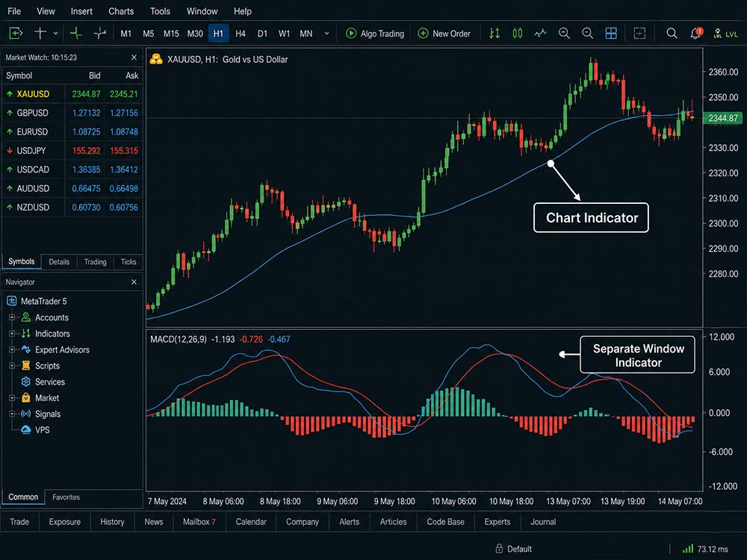Open the Journal tab
747x560 pixels.
[543, 522]
